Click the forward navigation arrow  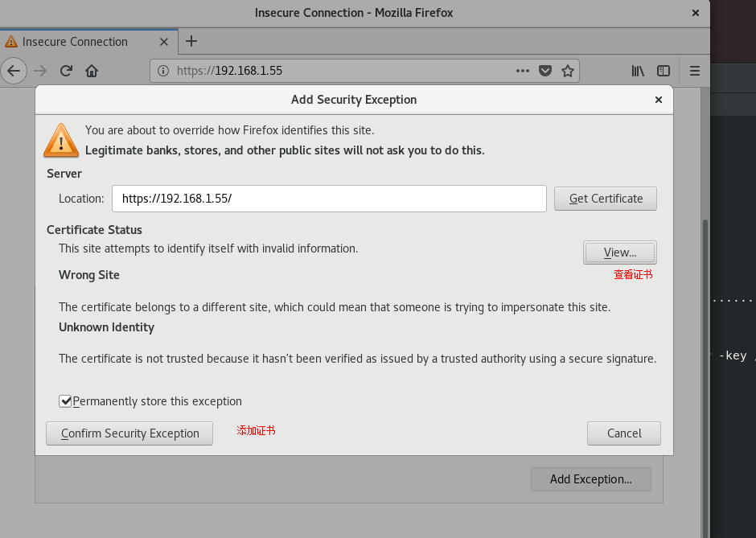pos(40,71)
